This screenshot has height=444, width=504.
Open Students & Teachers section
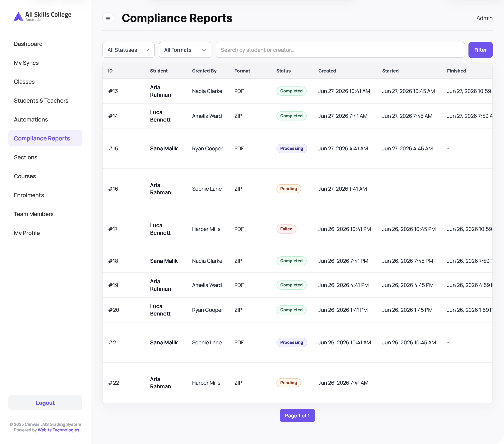(41, 101)
